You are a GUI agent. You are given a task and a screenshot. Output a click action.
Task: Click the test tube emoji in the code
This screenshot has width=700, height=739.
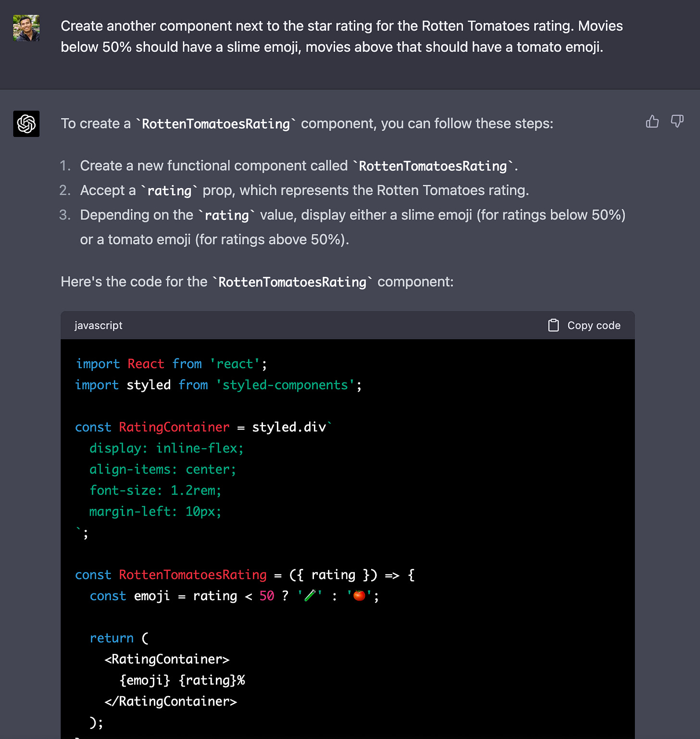coord(310,596)
